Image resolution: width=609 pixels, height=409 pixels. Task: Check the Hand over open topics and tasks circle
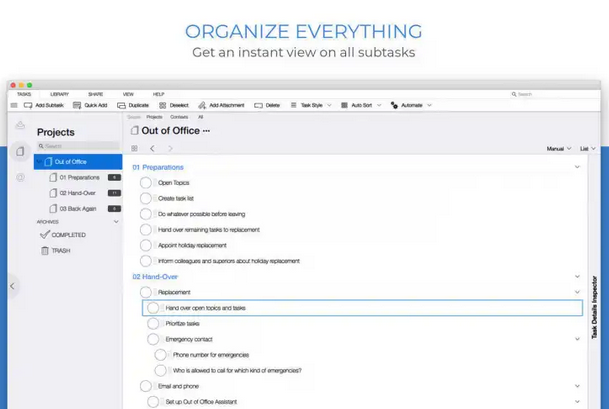click(153, 308)
